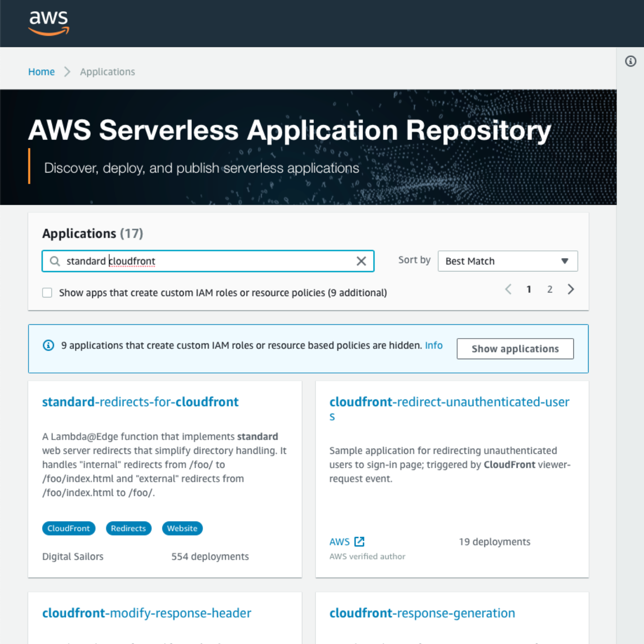Click the Applications (17) heading
The height and width of the screenshot is (644, 644).
tap(93, 233)
